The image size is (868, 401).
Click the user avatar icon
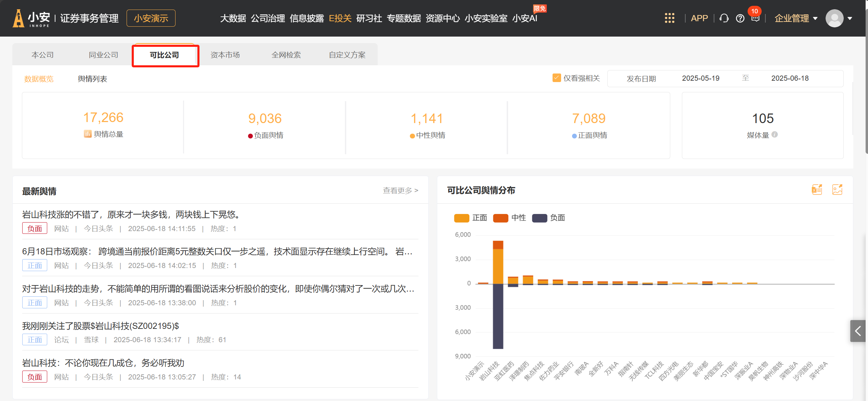[x=834, y=18]
